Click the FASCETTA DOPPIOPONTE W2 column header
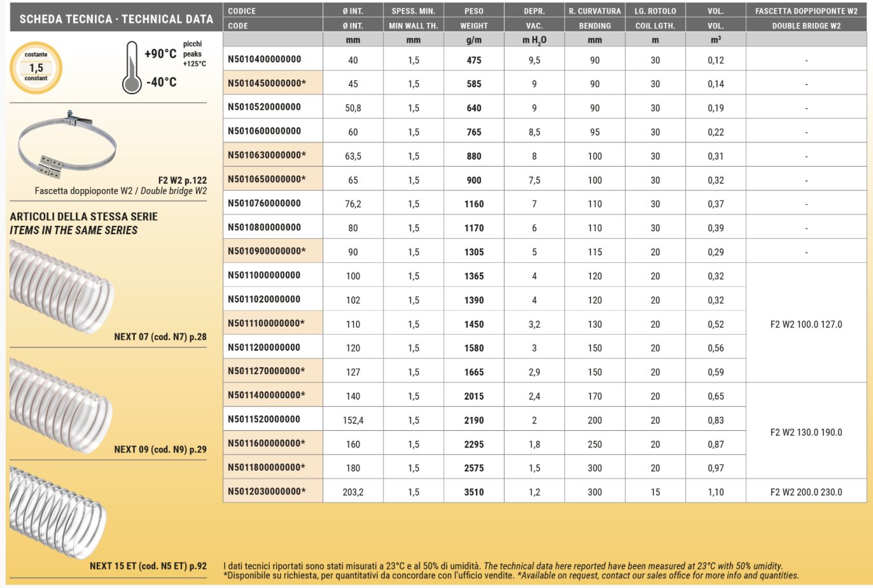This screenshot has width=873, height=588. tap(806, 11)
